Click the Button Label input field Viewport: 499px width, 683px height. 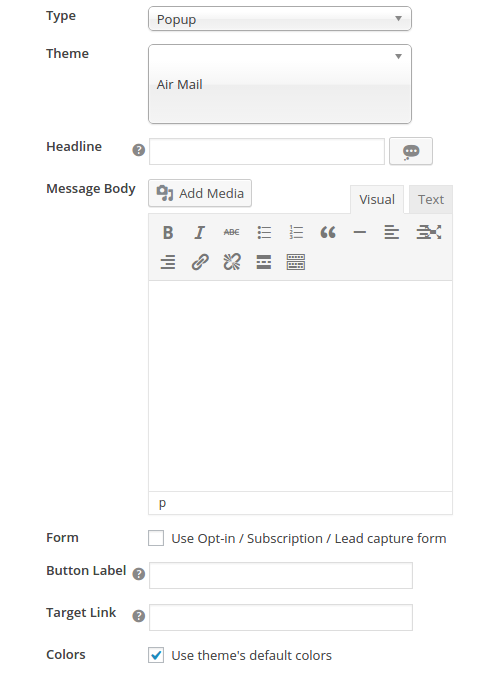pos(281,575)
